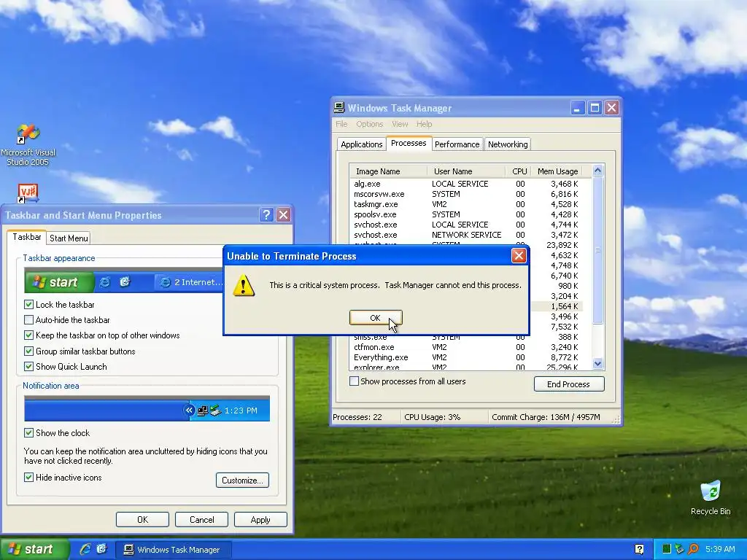Click the process list scroll down arrow
This screenshot has height=560, width=747.
coord(598,364)
